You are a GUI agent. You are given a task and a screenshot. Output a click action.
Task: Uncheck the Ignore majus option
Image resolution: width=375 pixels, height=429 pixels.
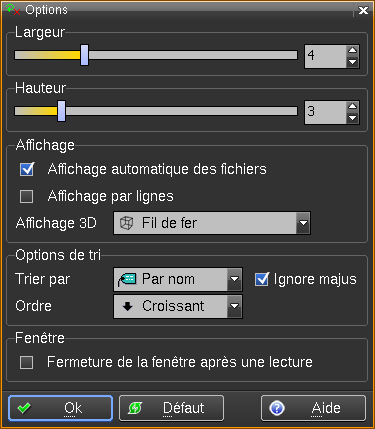(262, 279)
